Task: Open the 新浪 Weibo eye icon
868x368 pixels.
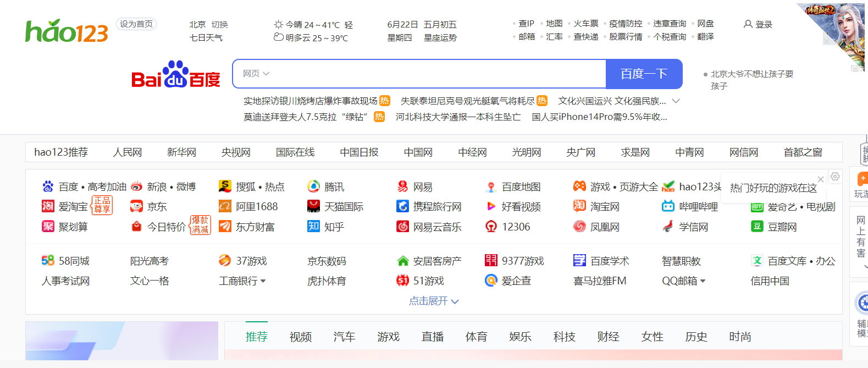Action: click(x=136, y=186)
